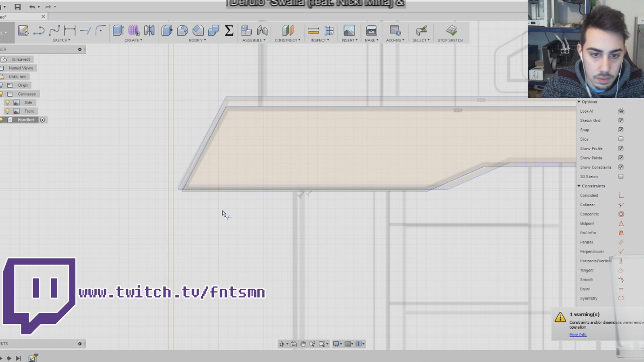Click the Modify Fillet icon
Screen dimensions: 644x362
[x=182, y=31]
